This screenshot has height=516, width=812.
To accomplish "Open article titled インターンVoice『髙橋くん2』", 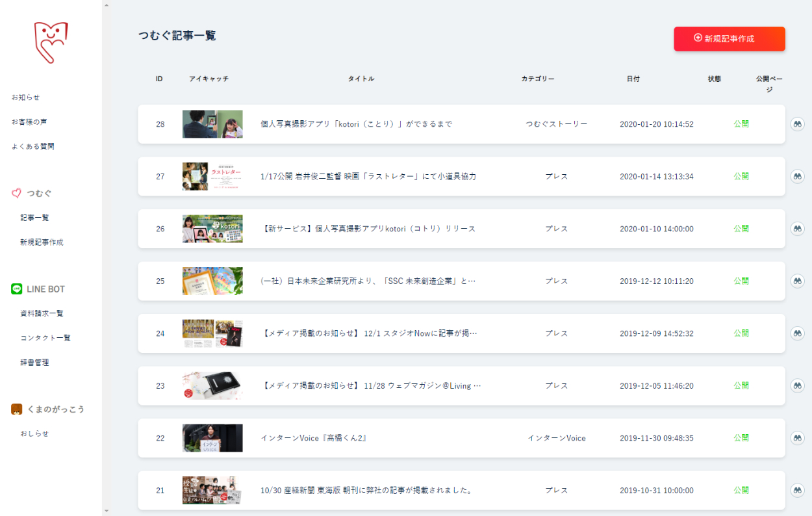I will (314, 438).
